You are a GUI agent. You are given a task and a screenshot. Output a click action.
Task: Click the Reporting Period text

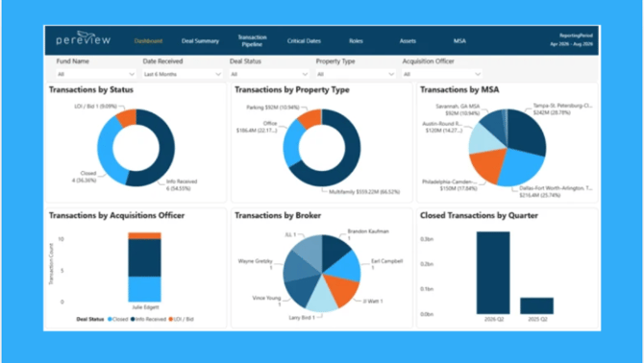571,39
